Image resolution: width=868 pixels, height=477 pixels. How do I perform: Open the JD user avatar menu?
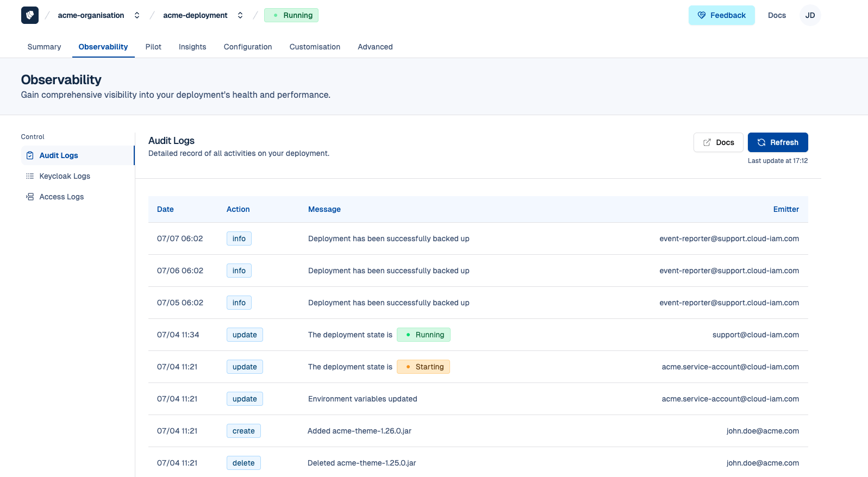(x=810, y=15)
